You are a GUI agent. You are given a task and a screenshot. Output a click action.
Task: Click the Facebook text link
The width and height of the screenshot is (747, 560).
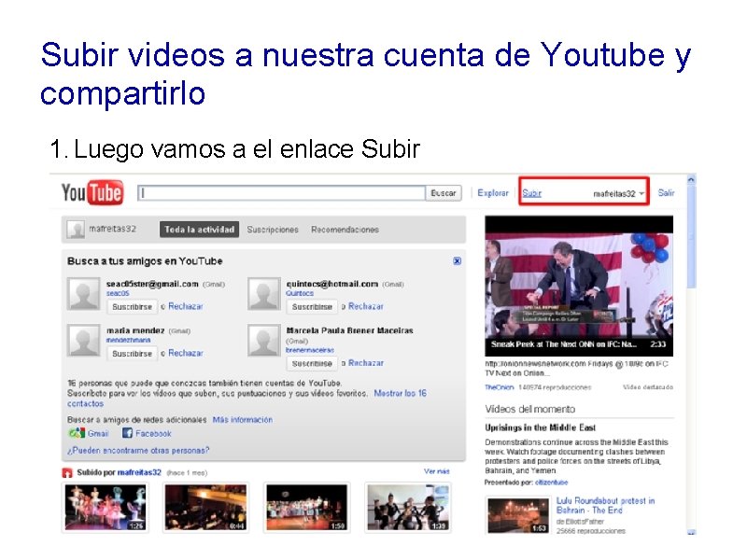point(153,433)
